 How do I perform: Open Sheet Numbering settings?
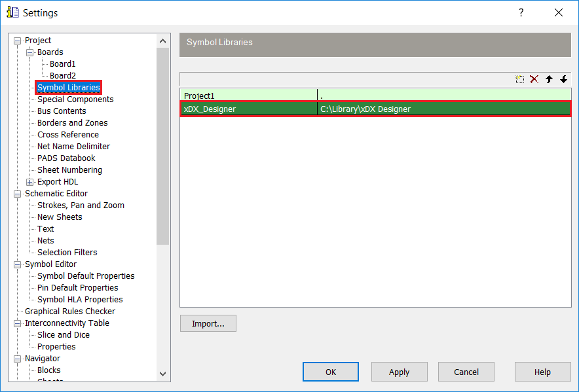coord(70,170)
